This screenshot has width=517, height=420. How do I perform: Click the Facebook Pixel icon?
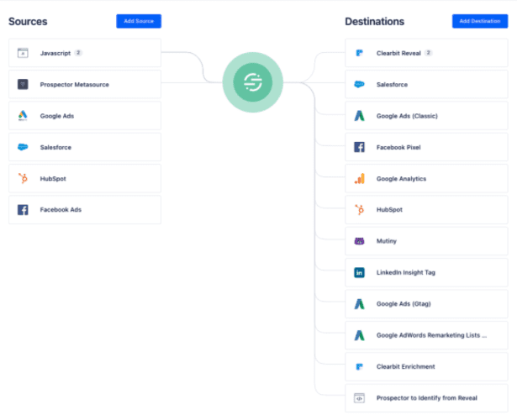tap(360, 147)
